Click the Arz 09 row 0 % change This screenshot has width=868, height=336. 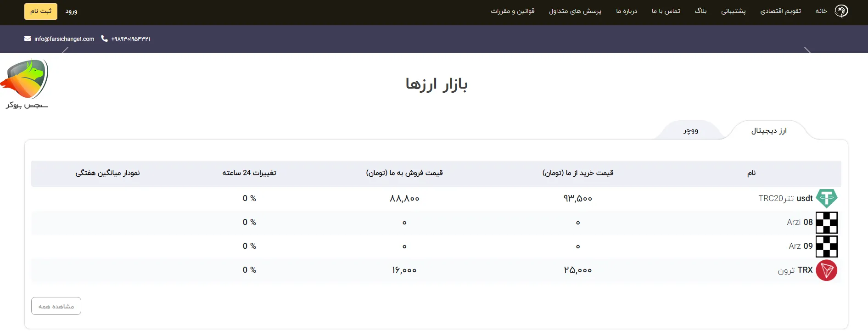point(249,246)
